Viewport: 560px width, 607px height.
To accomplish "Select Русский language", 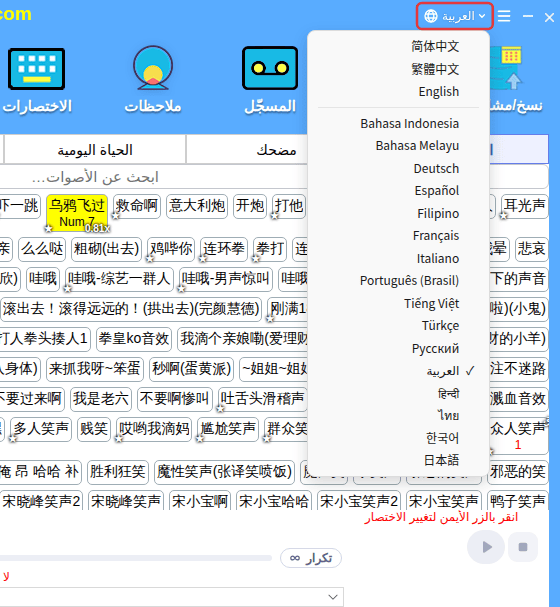I will point(435,348).
